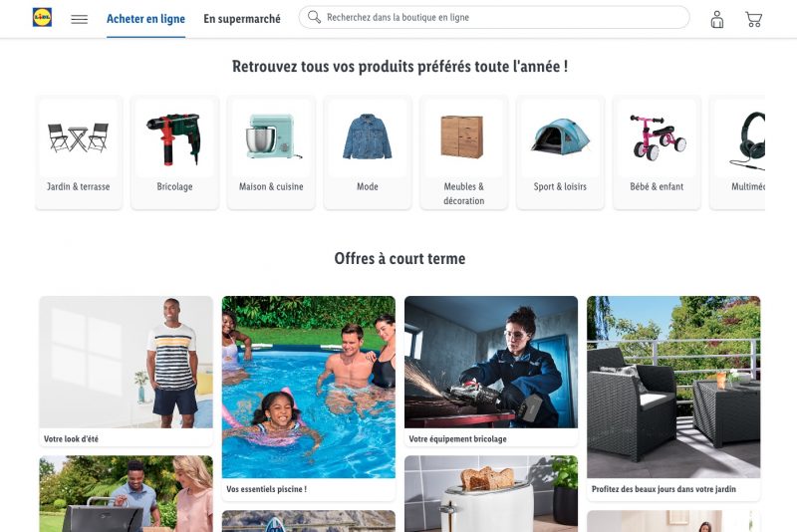Image resolution: width=797 pixels, height=532 pixels.
Task: Open Profitez des beaux jours jardin offer
Action: click(673, 399)
